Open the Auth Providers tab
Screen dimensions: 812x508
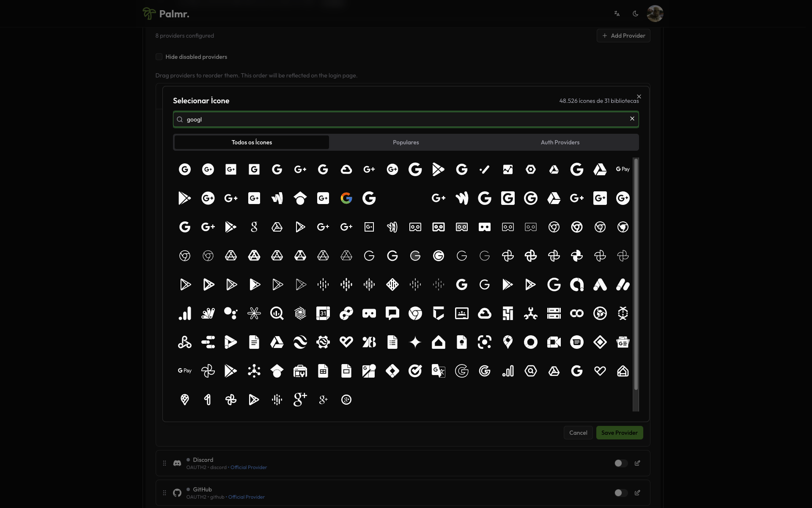[x=560, y=142]
